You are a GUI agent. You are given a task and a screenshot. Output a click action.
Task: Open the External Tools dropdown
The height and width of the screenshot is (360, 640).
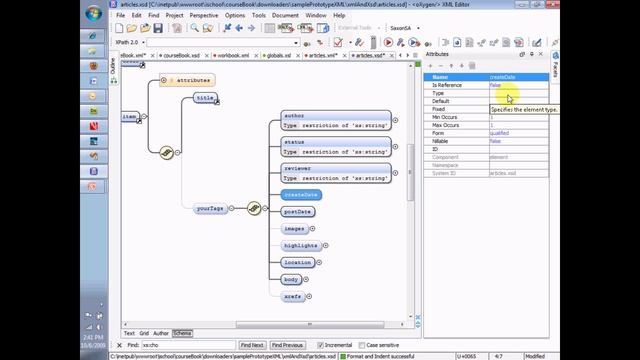pyautogui.click(x=378, y=28)
